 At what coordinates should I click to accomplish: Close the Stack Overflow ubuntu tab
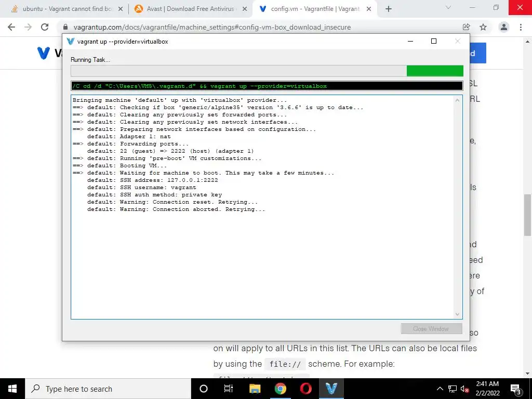pyautogui.click(x=121, y=9)
